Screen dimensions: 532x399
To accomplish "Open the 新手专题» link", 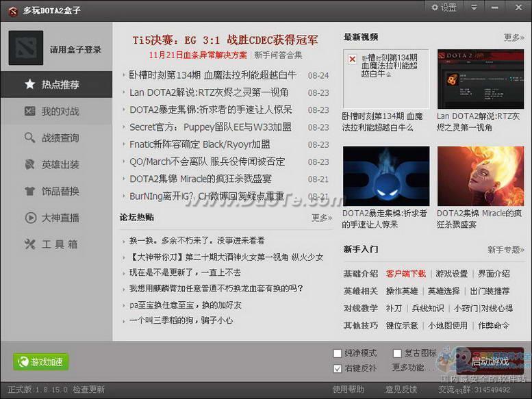I will [x=506, y=250].
